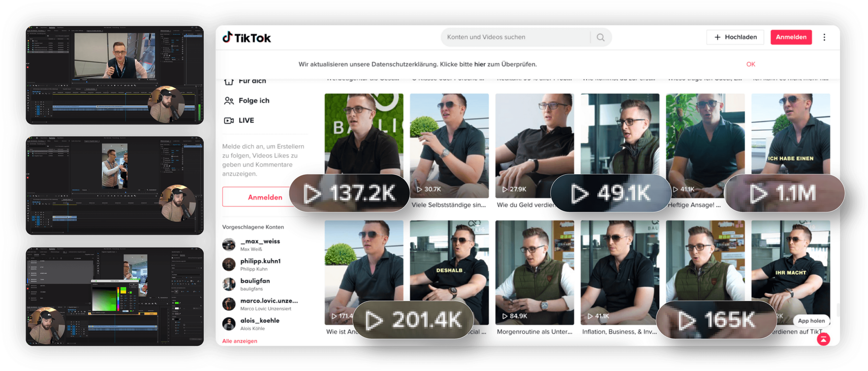The image size is (868, 371).
Task: Open the hier link in the privacy notice
Action: (480, 64)
